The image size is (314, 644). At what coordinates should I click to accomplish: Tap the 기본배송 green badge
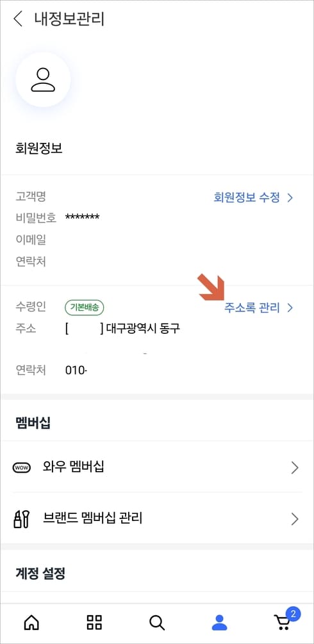84,307
